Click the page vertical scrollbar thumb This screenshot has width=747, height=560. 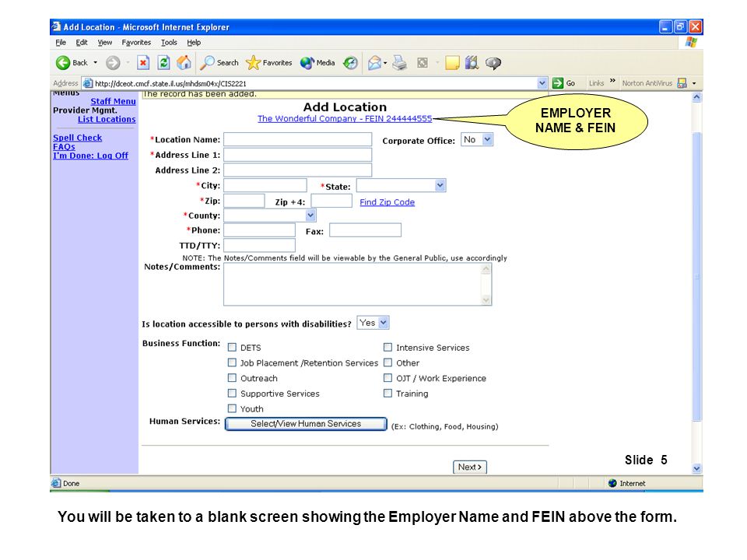coord(696,276)
